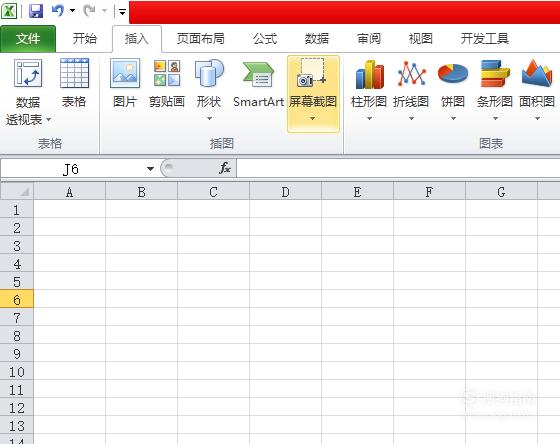Click the 形状 shapes icon
Image resolution: width=560 pixels, height=444 pixels.
[x=209, y=74]
